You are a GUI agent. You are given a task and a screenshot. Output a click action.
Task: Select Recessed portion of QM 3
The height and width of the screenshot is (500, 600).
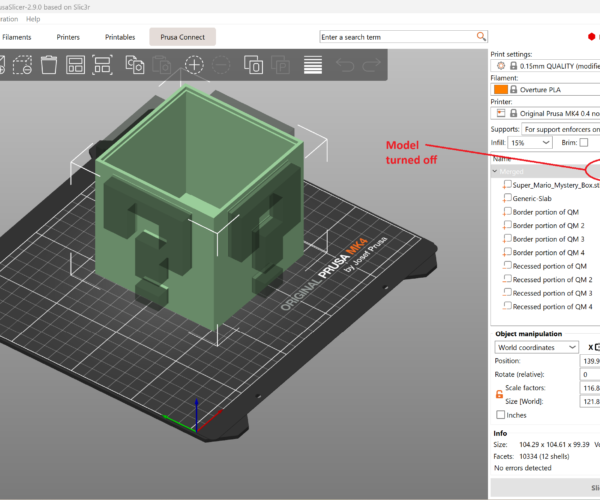click(552, 293)
